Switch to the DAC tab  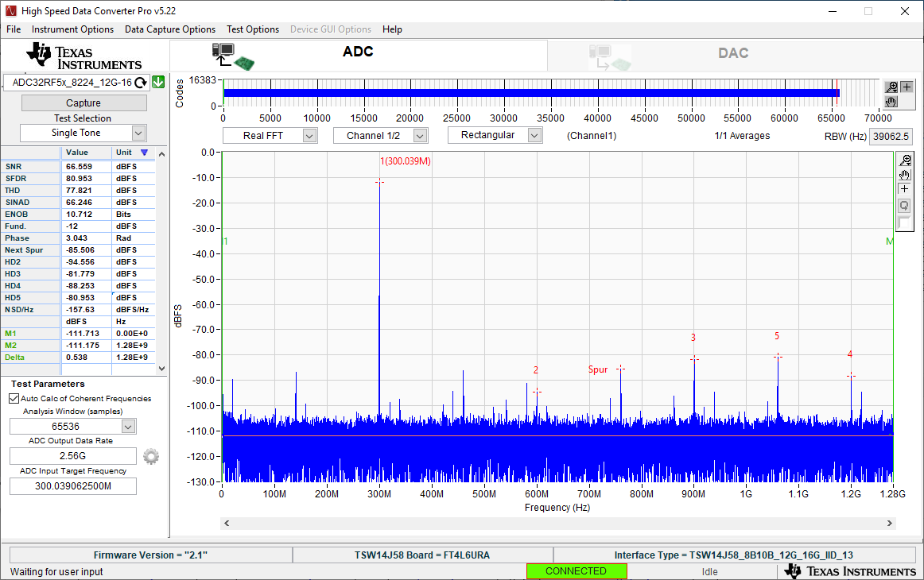click(x=732, y=53)
